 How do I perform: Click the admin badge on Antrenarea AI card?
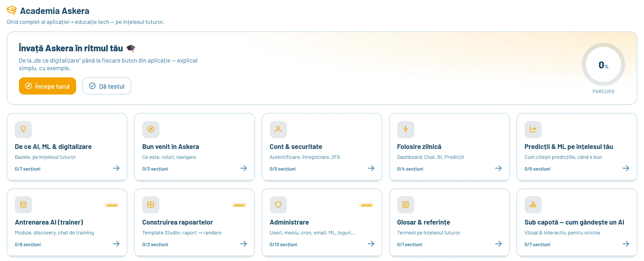pos(111,205)
